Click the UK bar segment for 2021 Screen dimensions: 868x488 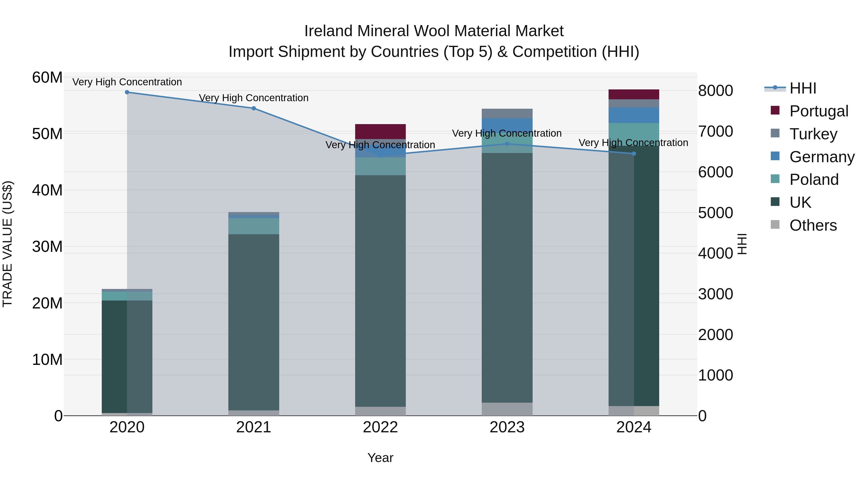click(x=254, y=322)
